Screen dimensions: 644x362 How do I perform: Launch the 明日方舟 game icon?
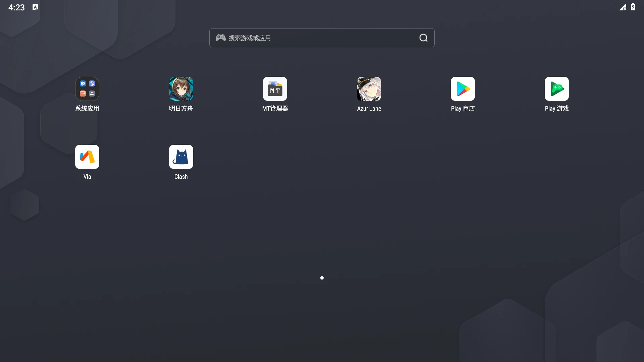pos(181,89)
